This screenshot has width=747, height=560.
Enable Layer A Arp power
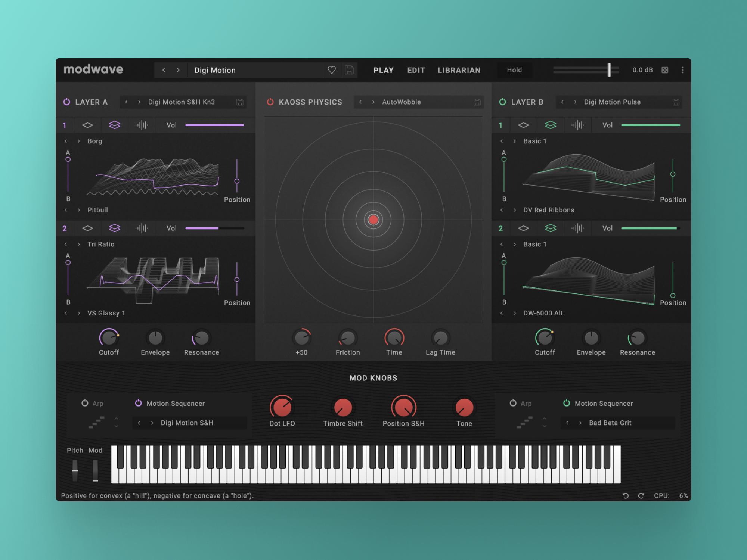click(85, 403)
